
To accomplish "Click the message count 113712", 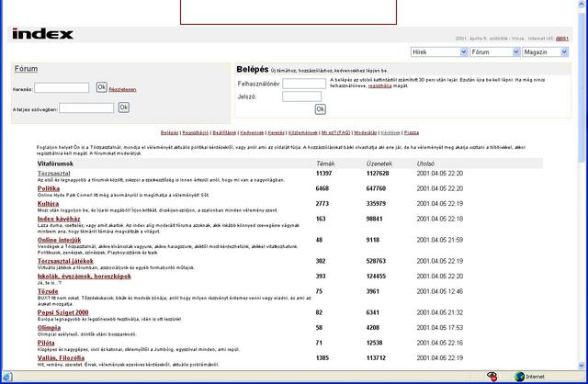I will click(x=376, y=358).
